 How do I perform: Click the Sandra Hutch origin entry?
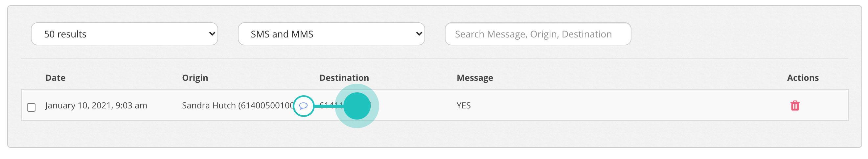point(236,105)
